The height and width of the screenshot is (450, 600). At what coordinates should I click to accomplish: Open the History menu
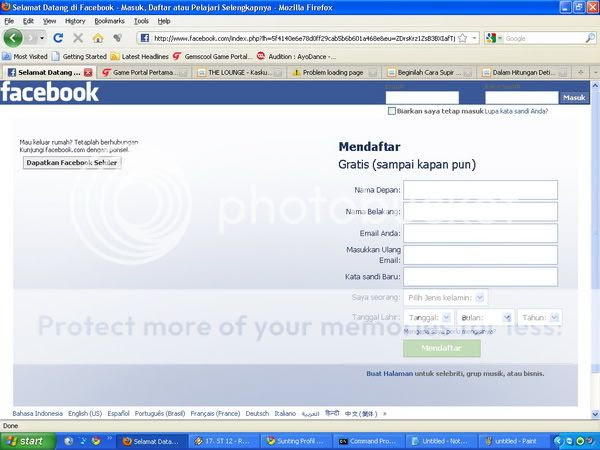(x=75, y=21)
